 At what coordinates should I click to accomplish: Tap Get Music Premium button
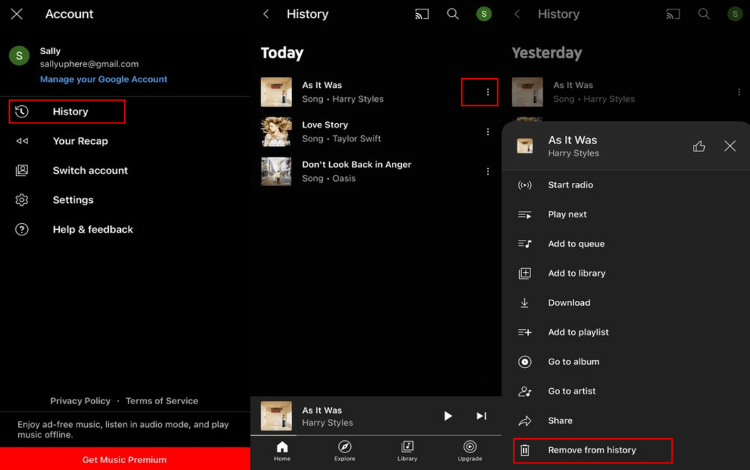(124, 459)
